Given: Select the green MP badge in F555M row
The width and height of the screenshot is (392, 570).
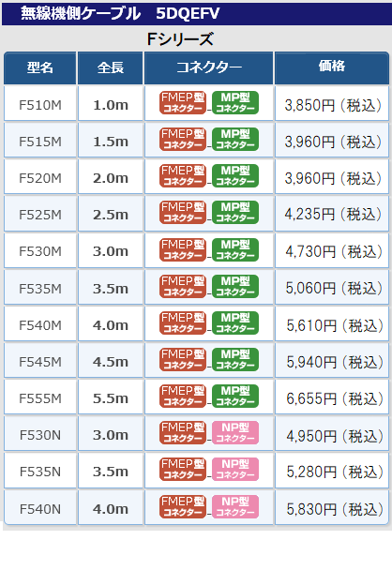Looking at the screenshot, I should click(234, 396).
